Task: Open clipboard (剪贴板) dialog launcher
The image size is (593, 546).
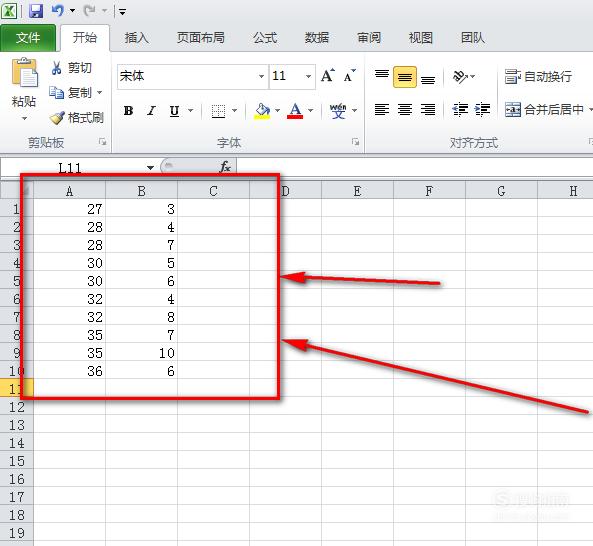Action: (x=102, y=142)
